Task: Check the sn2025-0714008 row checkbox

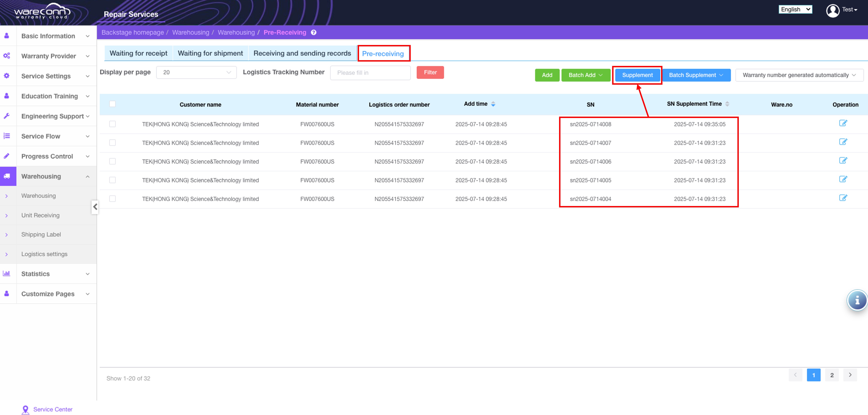Action: pyautogui.click(x=112, y=124)
